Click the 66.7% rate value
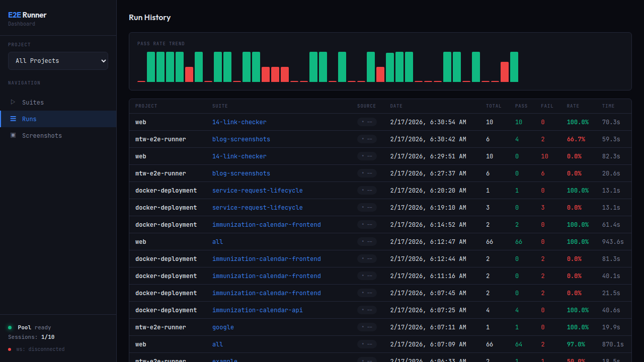Image resolution: width=644 pixels, height=362 pixels. tap(576, 139)
